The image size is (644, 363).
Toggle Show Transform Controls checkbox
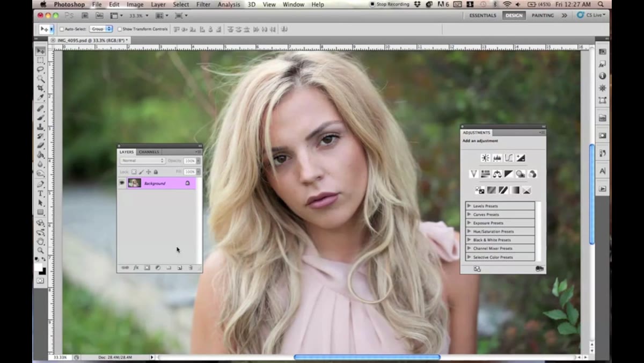120,29
